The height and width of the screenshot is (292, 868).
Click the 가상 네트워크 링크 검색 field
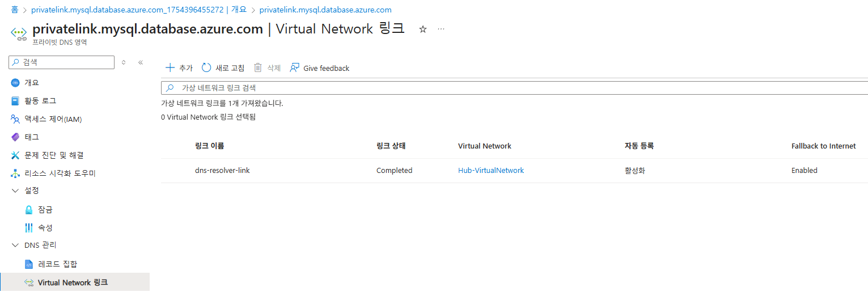(x=514, y=88)
